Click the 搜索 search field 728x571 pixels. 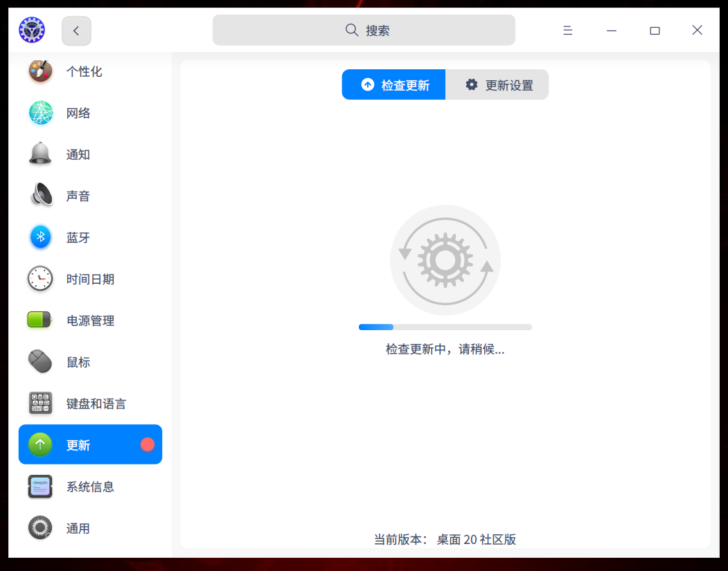click(363, 30)
